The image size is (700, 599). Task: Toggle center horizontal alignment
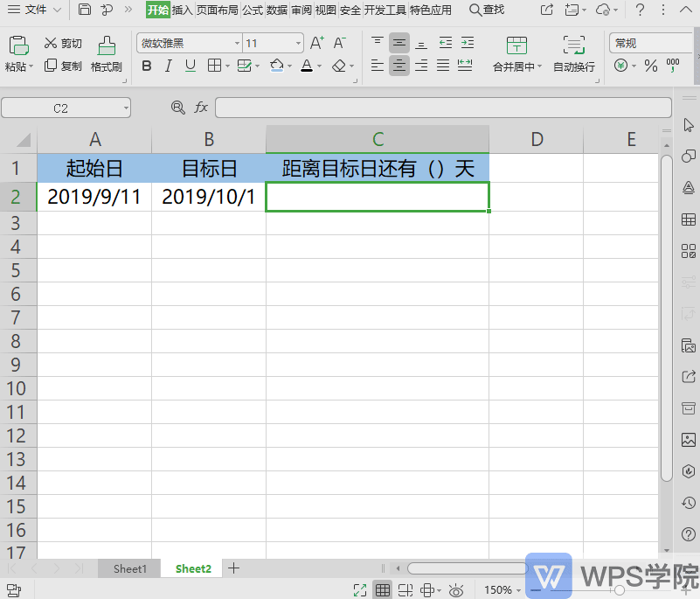(x=399, y=66)
